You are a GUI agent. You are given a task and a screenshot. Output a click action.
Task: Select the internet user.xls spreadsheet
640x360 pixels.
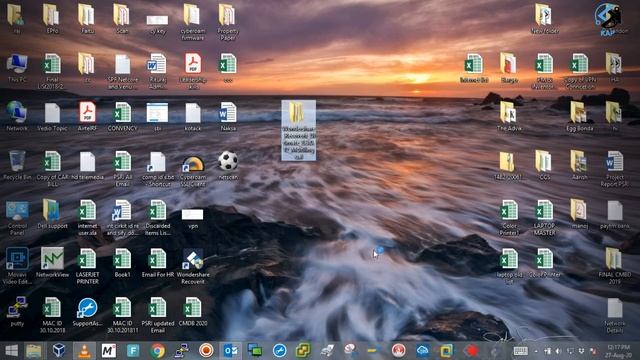[x=87, y=218]
